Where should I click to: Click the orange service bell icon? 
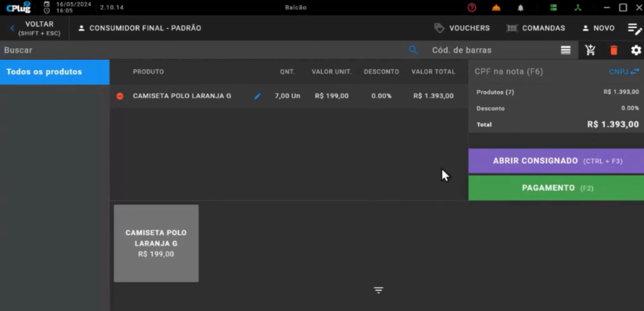[x=496, y=8]
